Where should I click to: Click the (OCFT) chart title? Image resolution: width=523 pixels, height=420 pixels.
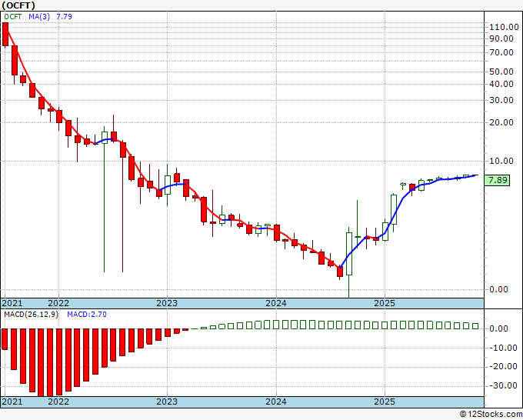[x=18, y=5]
